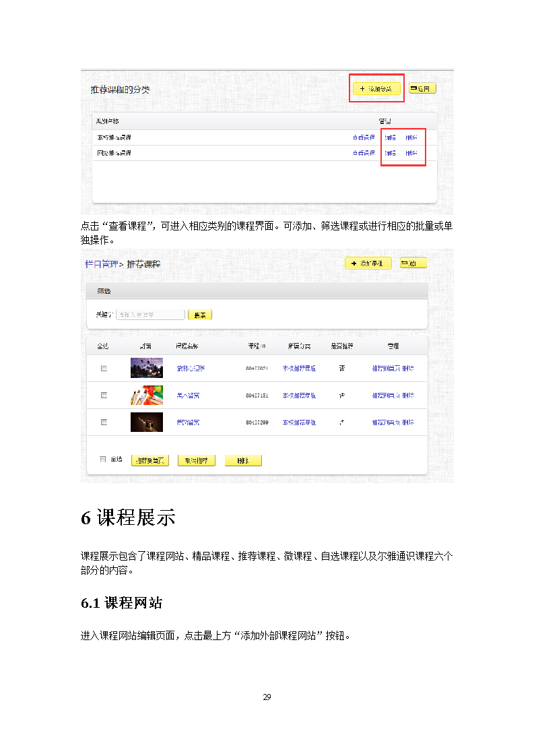Open 查看课程 for 网络推荐课程 category
This screenshot has height=756, width=534.
point(364,154)
